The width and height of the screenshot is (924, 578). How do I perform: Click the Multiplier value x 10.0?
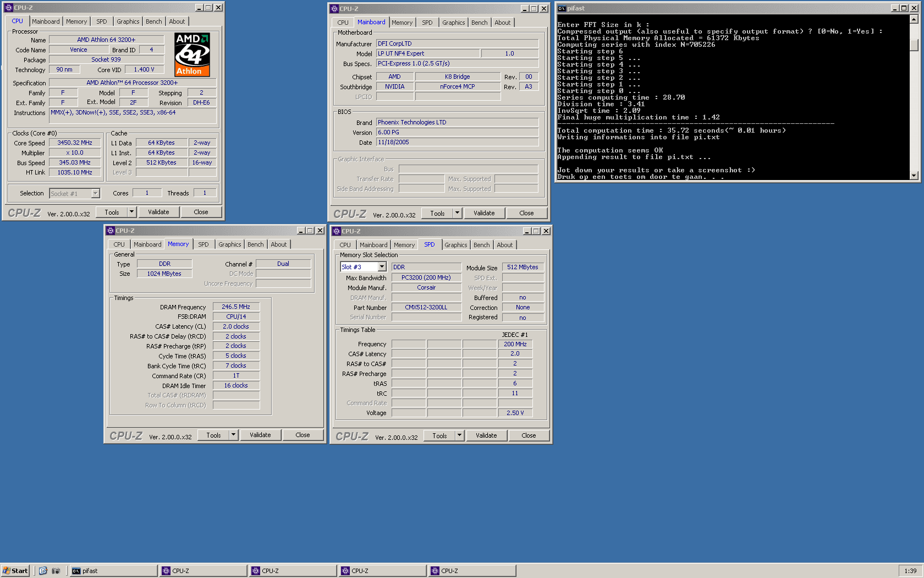point(75,152)
